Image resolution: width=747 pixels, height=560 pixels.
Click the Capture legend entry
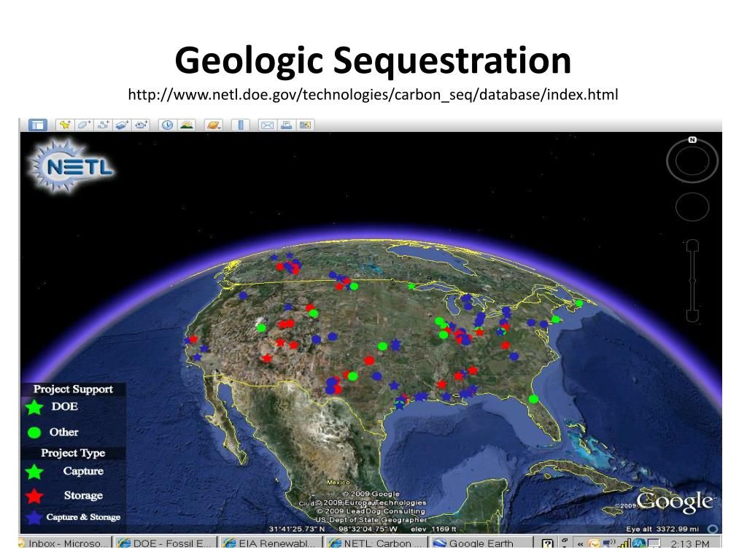pos(64,472)
